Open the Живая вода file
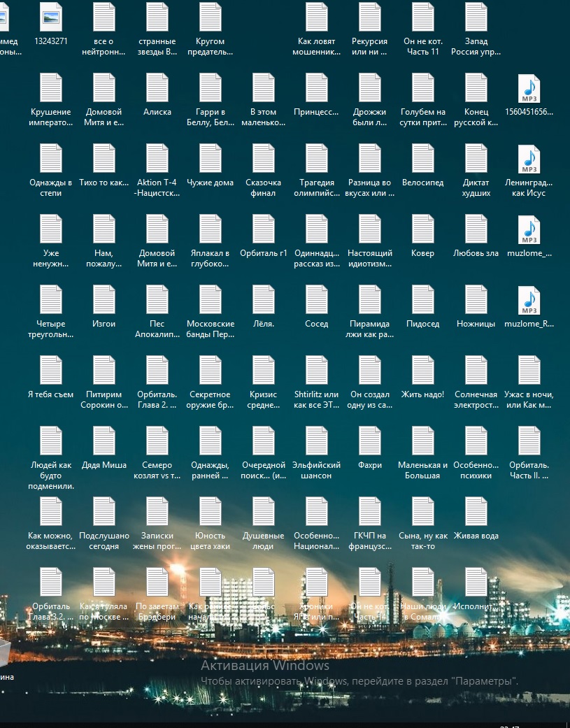Screen dimensions: 570x728 pos(476,513)
